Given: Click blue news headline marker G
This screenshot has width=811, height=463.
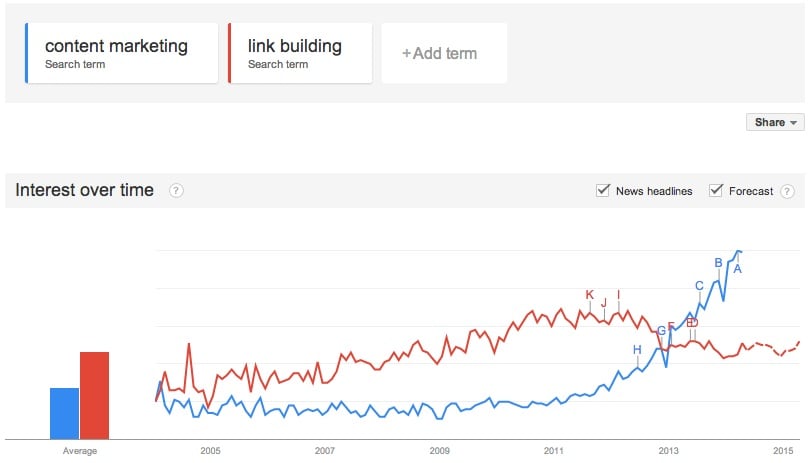Looking at the screenshot, I should pyautogui.click(x=661, y=331).
